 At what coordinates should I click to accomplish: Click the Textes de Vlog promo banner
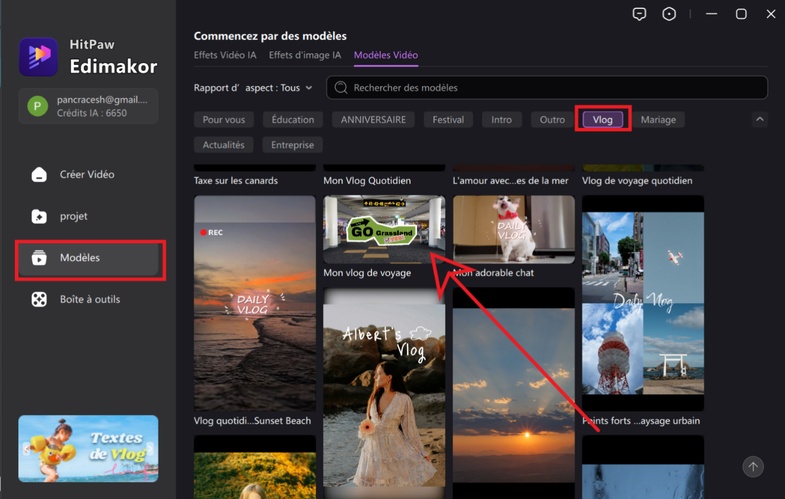tap(89, 448)
